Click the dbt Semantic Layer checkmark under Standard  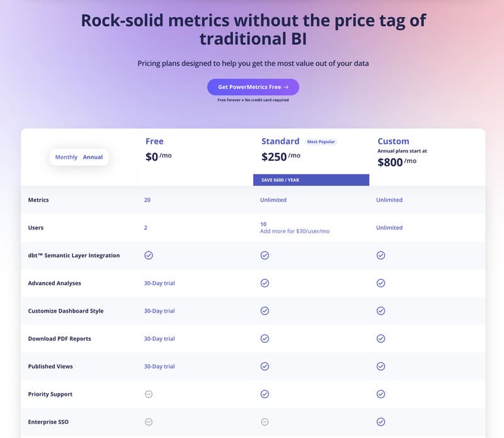coord(265,255)
